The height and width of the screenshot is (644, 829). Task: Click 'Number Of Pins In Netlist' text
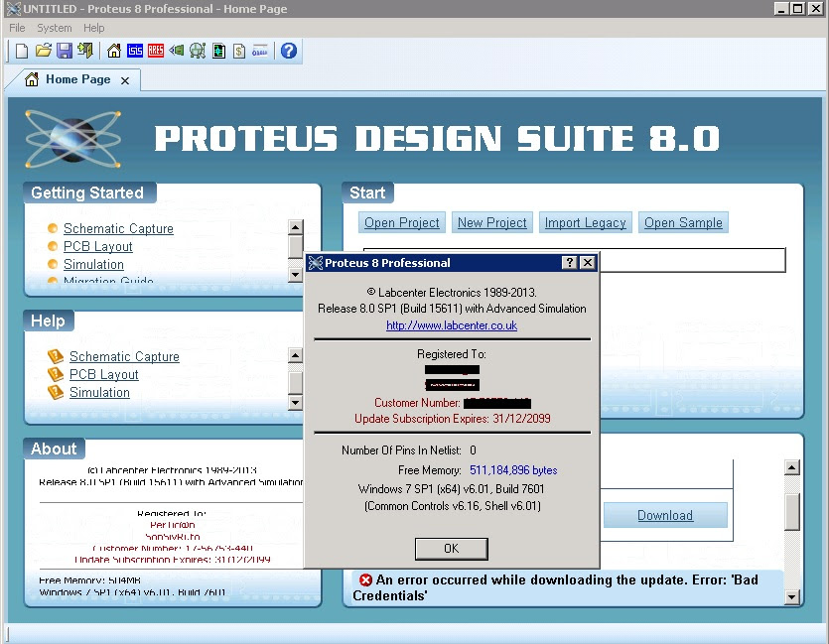[401, 451]
